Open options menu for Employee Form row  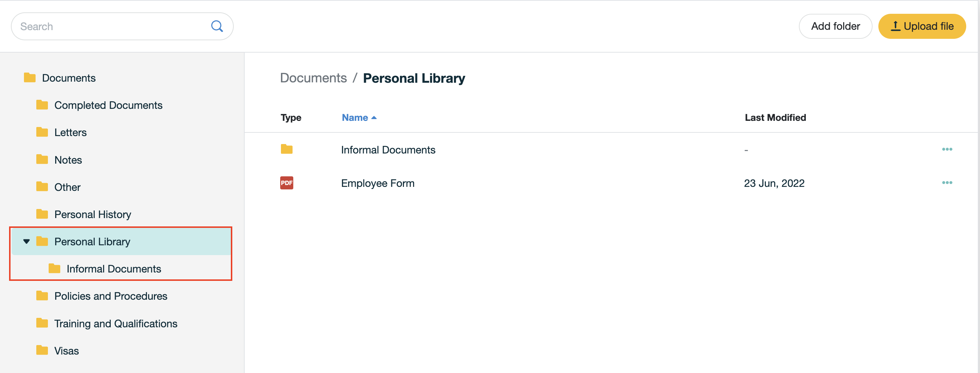(x=947, y=183)
